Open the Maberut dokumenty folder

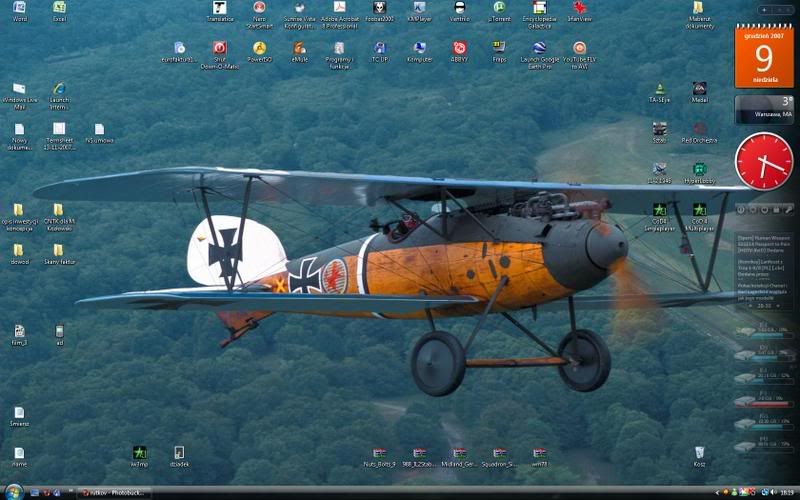click(x=699, y=14)
